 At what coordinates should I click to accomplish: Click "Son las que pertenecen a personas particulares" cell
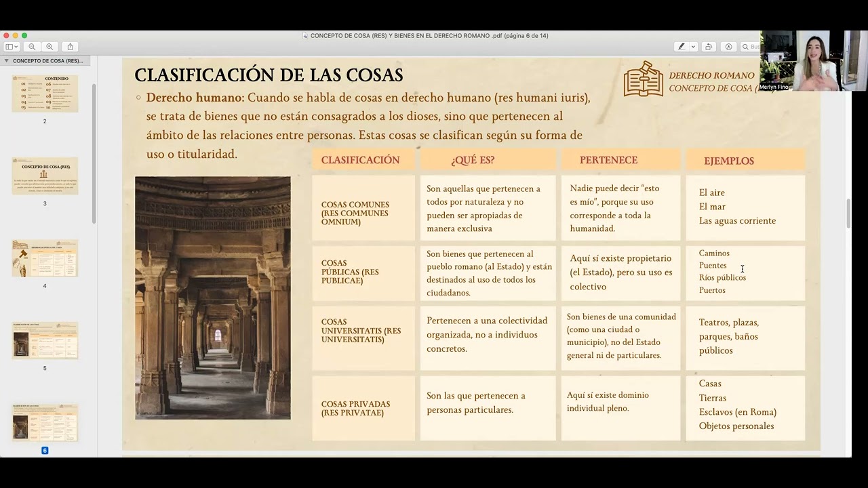(488, 408)
